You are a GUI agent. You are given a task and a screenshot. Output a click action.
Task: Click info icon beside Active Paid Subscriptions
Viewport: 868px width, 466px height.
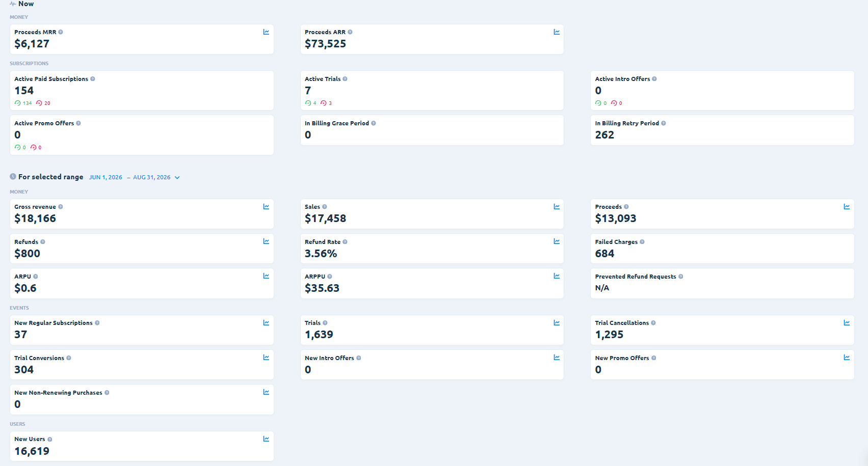(93, 79)
